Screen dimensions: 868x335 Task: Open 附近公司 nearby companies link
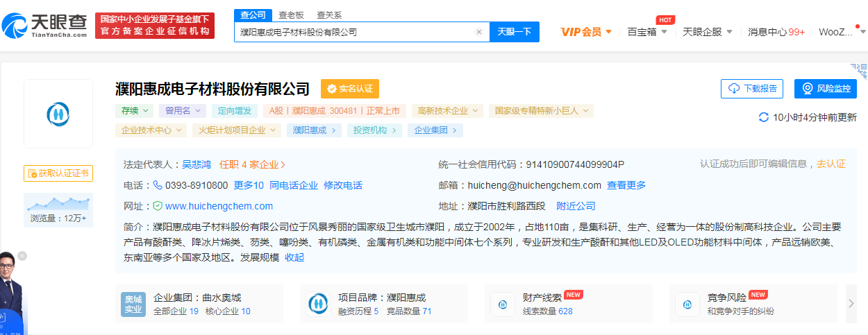pyautogui.click(x=576, y=206)
